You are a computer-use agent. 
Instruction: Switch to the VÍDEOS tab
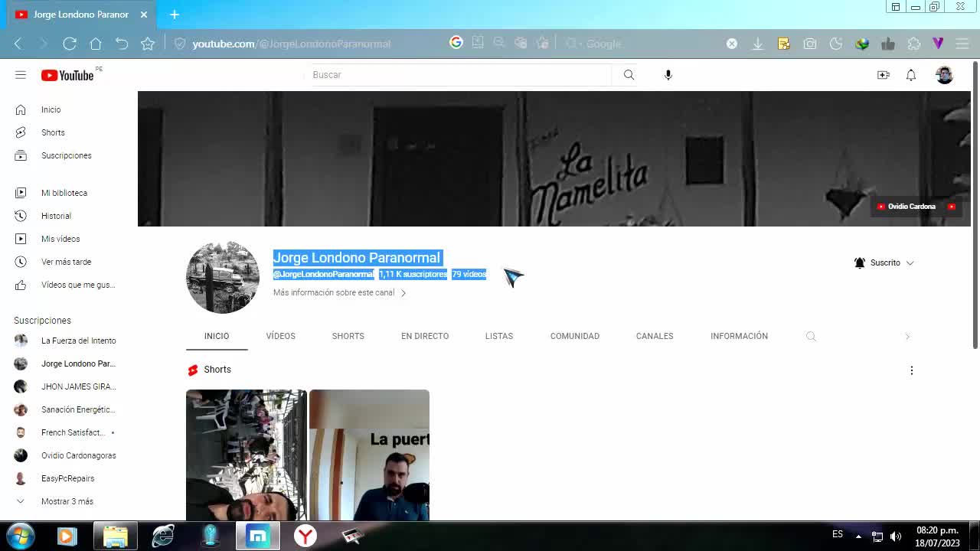[x=281, y=336]
